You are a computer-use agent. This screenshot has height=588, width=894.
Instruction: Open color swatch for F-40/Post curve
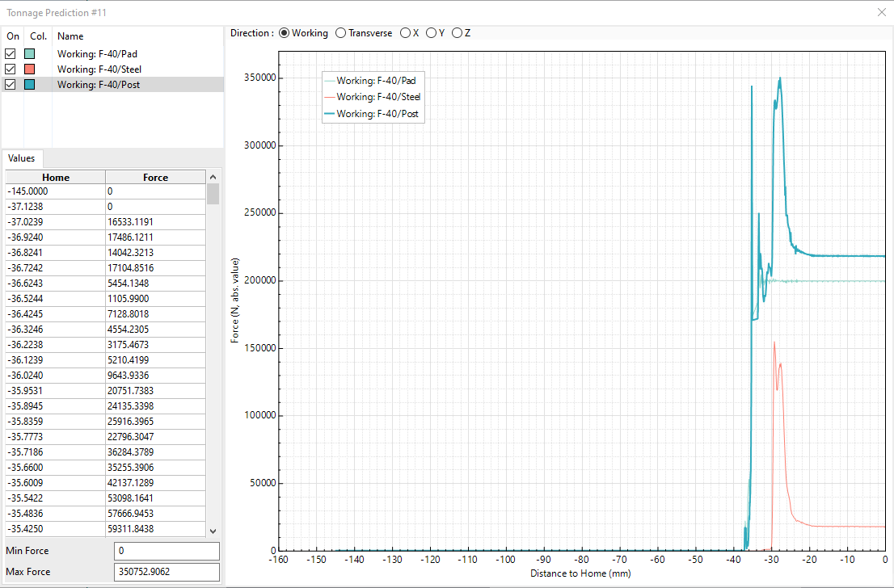[x=30, y=84]
